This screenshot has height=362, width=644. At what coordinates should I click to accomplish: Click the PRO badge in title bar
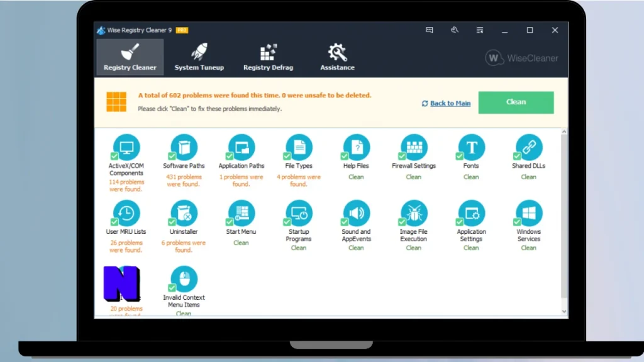pos(182,30)
